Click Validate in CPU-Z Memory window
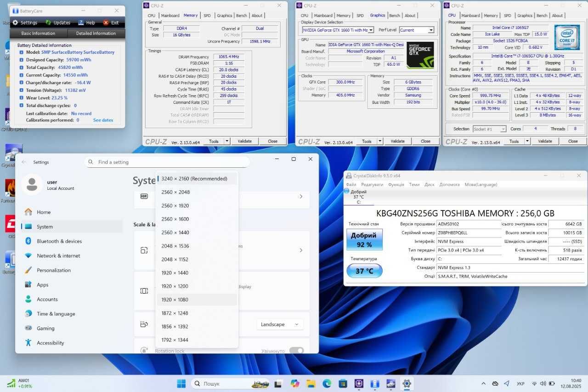 [244, 141]
